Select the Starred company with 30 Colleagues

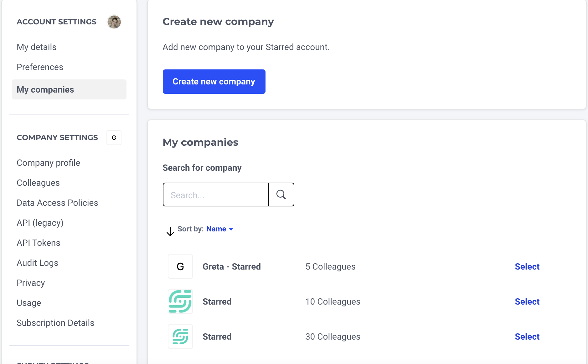[527, 336]
